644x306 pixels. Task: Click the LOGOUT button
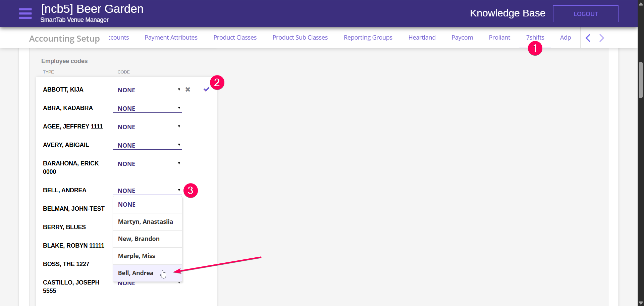coord(585,14)
